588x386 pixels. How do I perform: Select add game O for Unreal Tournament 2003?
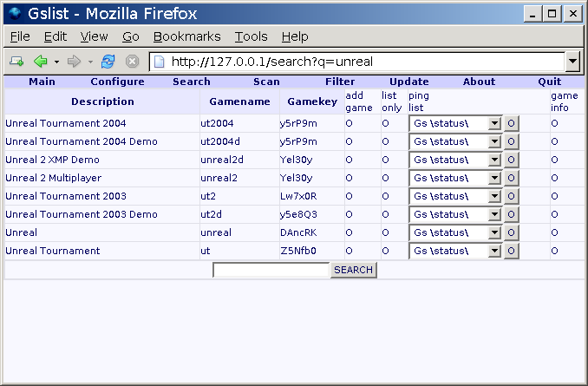pos(350,196)
